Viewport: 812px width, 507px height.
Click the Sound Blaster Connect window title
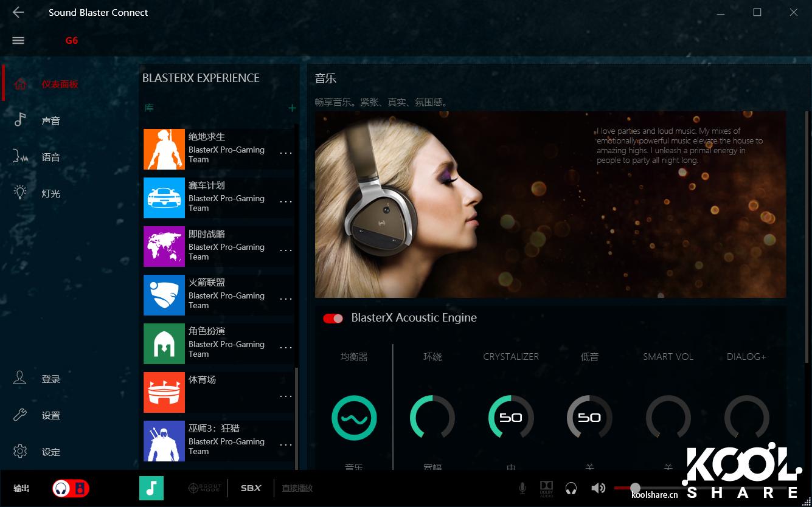tap(99, 12)
